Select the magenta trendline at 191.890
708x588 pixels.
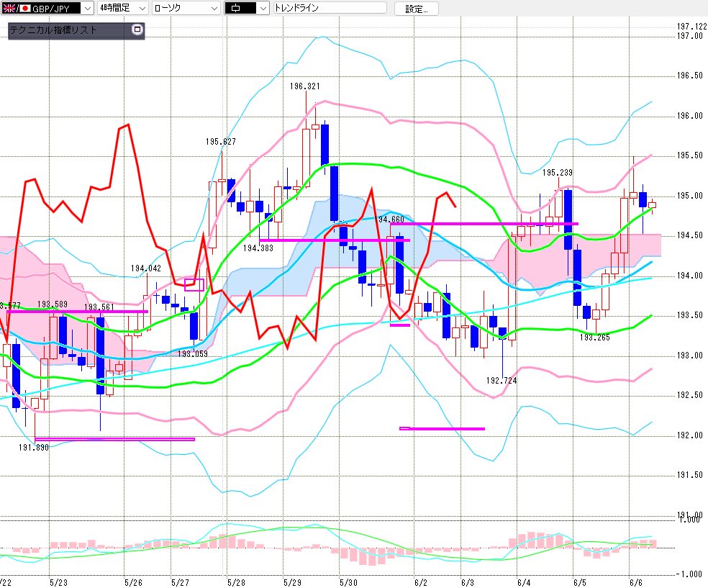click(114, 439)
